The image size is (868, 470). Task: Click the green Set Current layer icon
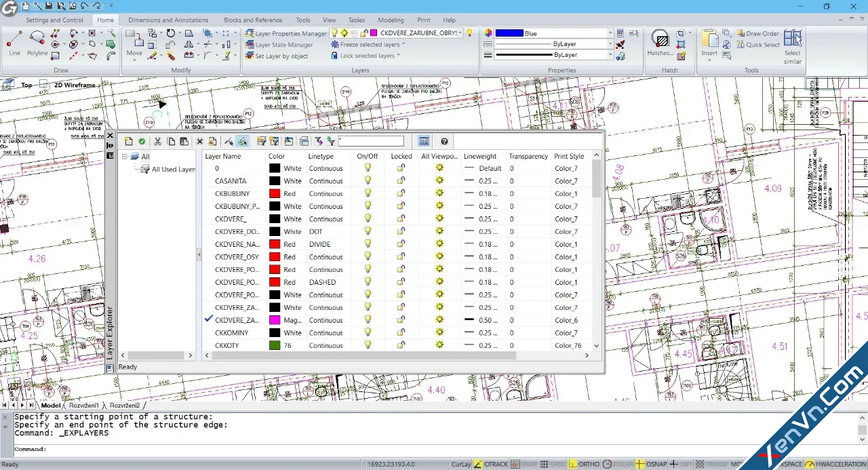142,141
